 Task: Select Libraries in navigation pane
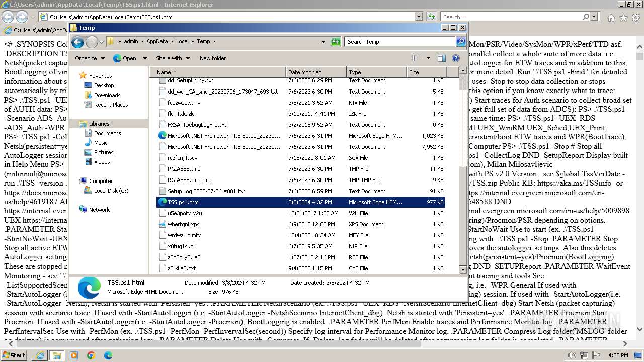99,124
